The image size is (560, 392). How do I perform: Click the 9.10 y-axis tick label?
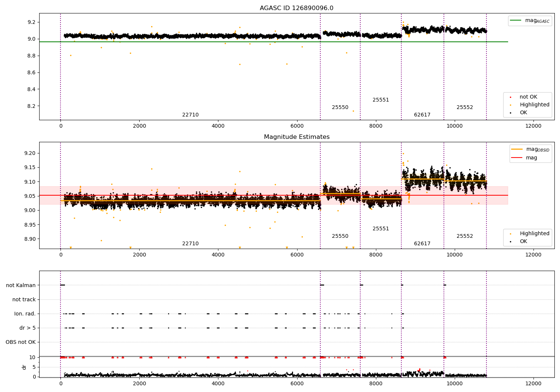pos(29,182)
